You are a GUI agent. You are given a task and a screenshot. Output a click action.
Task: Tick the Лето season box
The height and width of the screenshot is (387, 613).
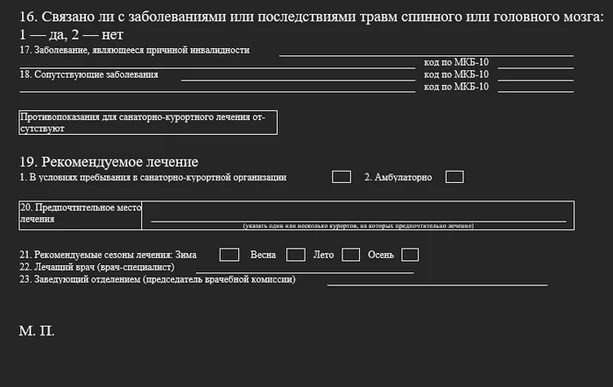351,254
